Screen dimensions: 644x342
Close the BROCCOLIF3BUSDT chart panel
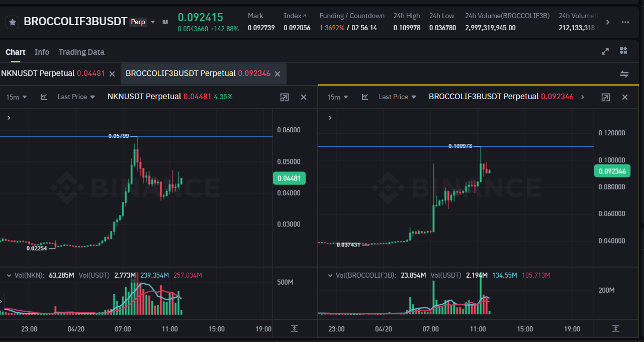pos(625,97)
